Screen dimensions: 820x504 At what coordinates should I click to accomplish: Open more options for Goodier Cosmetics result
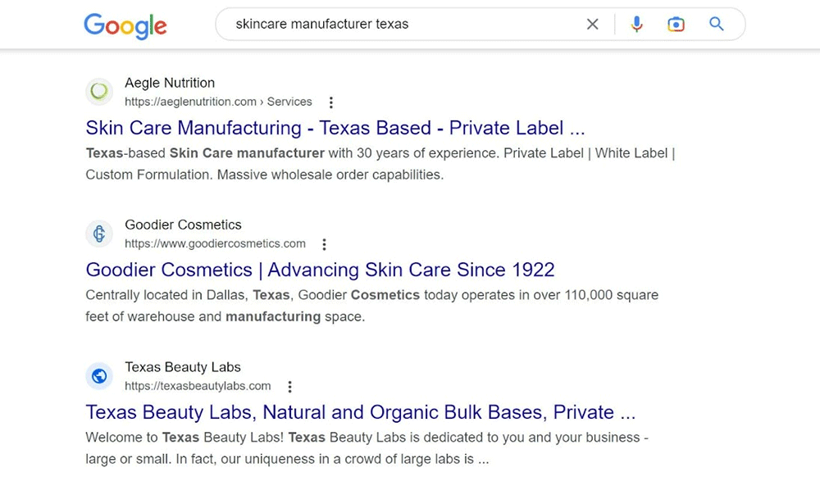(x=325, y=244)
